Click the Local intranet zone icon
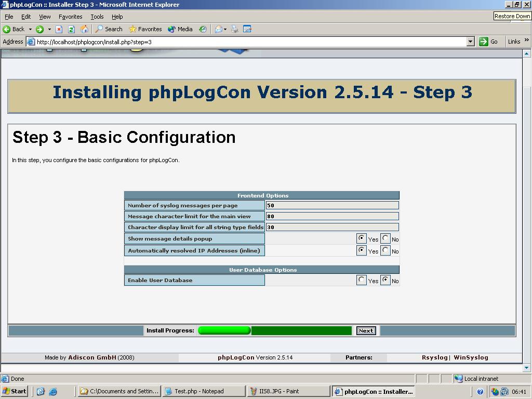532x399 pixels. pyautogui.click(x=458, y=379)
